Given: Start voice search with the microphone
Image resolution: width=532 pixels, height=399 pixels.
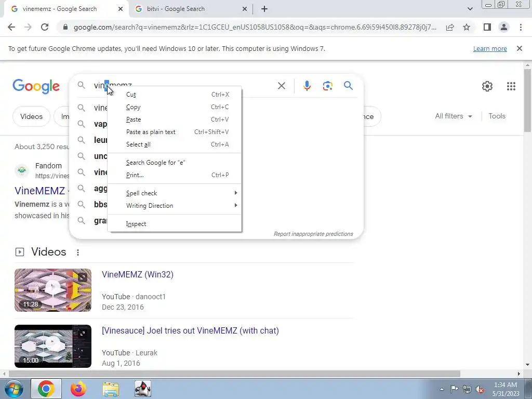Looking at the screenshot, I should (307, 86).
